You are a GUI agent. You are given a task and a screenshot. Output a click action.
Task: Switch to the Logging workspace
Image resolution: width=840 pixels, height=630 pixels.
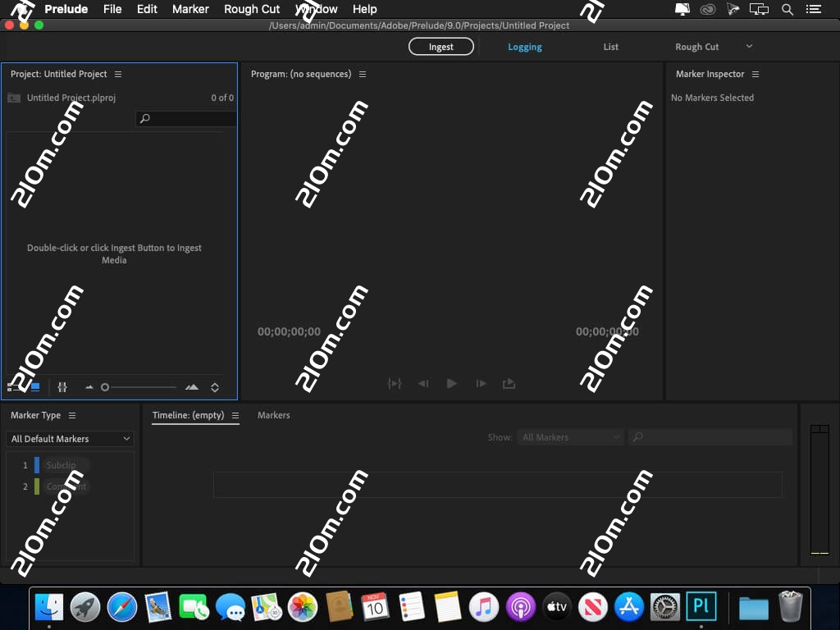(524, 47)
